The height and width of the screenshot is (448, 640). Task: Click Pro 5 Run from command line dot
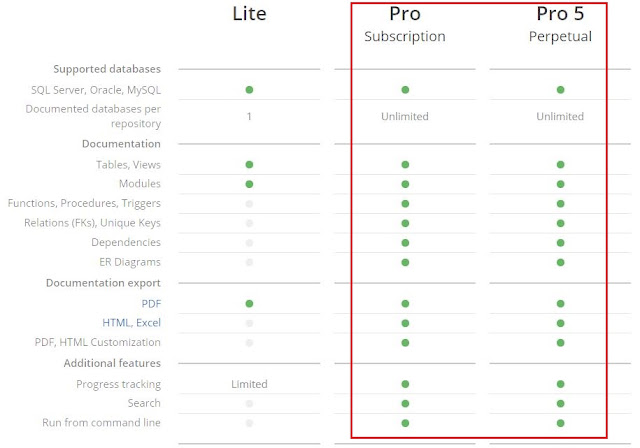560,423
